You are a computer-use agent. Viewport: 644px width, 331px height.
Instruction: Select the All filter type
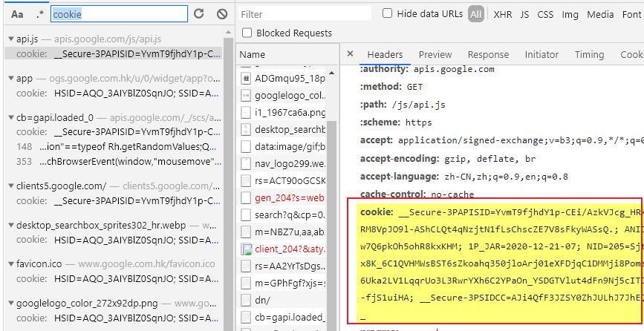pyautogui.click(x=475, y=14)
